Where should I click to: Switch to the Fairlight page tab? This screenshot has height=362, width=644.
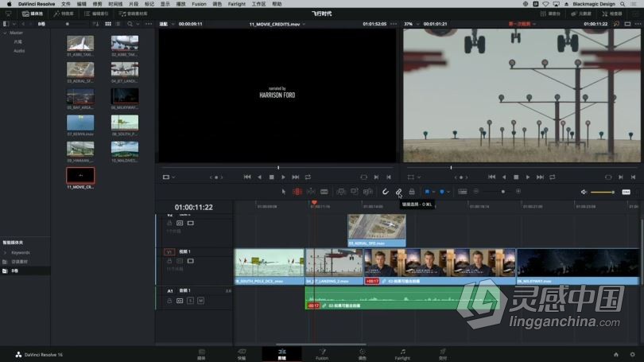pyautogui.click(x=402, y=354)
